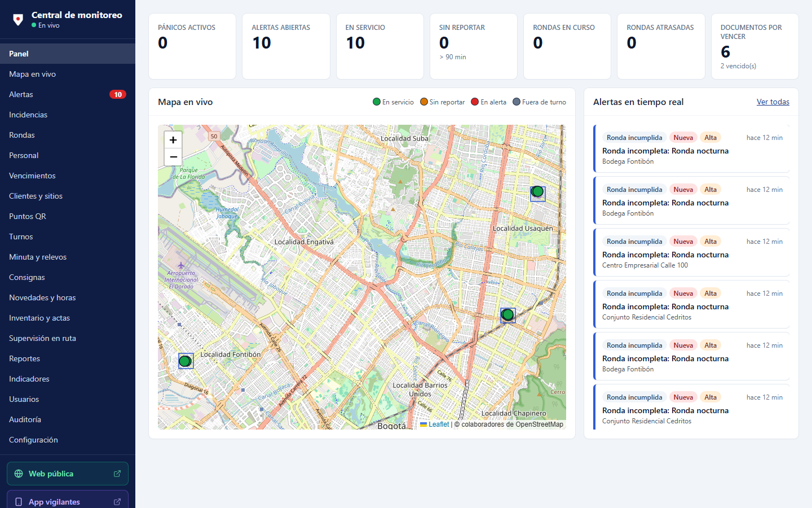Go to Clientes y sitios
Screen dimensions: 812x508
pos(68,196)
